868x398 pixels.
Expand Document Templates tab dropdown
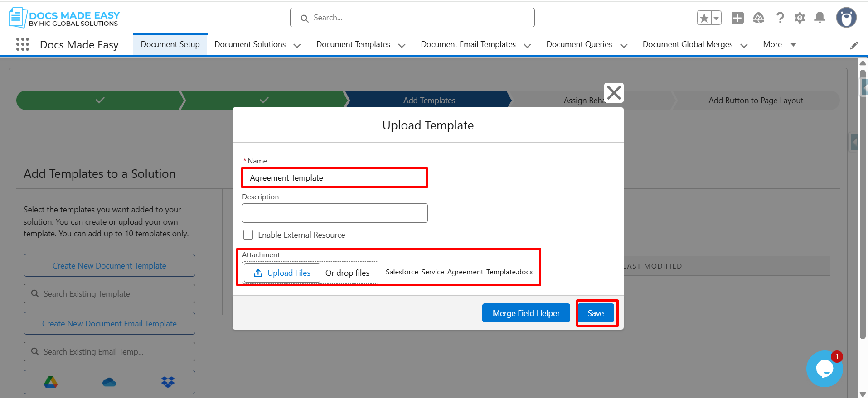[x=402, y=45]
